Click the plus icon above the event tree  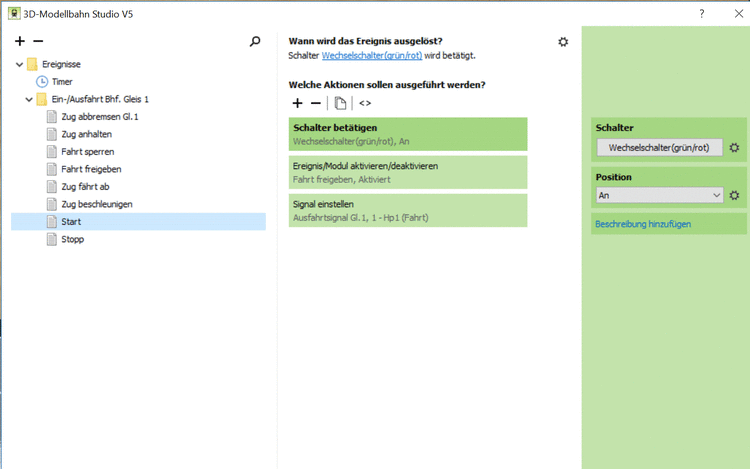[20, 41]
